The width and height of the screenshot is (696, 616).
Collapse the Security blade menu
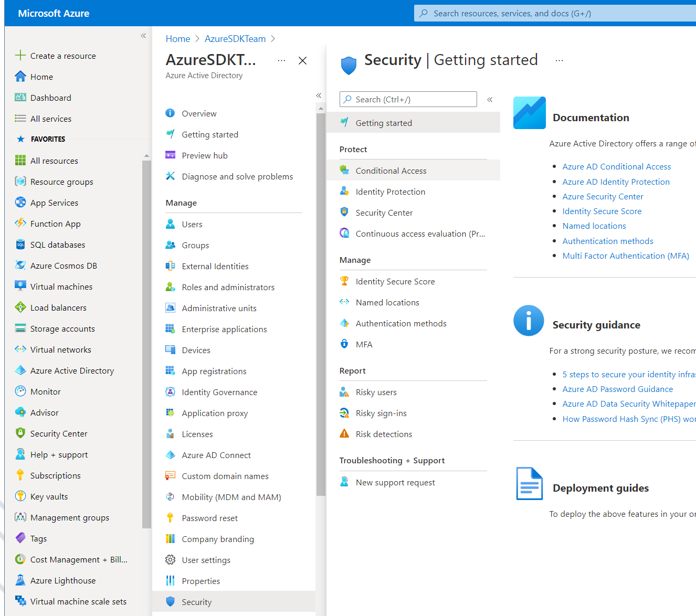(490, 99)
